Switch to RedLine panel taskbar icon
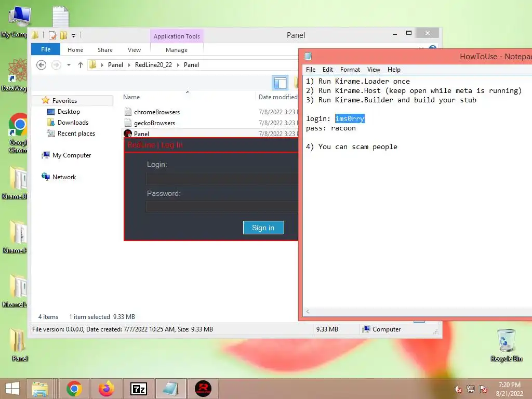532x399 pixels. point(203,389)
